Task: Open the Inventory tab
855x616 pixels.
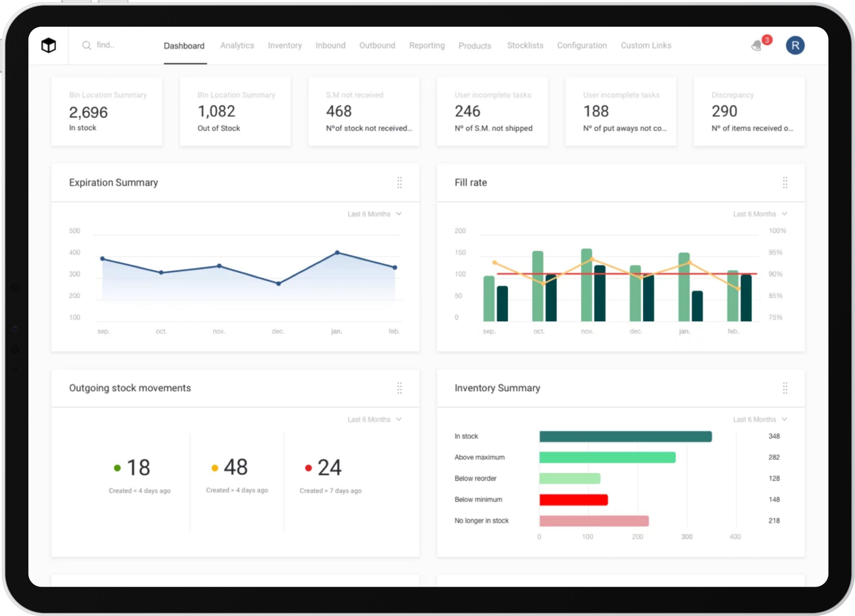Action: (285, 46)
